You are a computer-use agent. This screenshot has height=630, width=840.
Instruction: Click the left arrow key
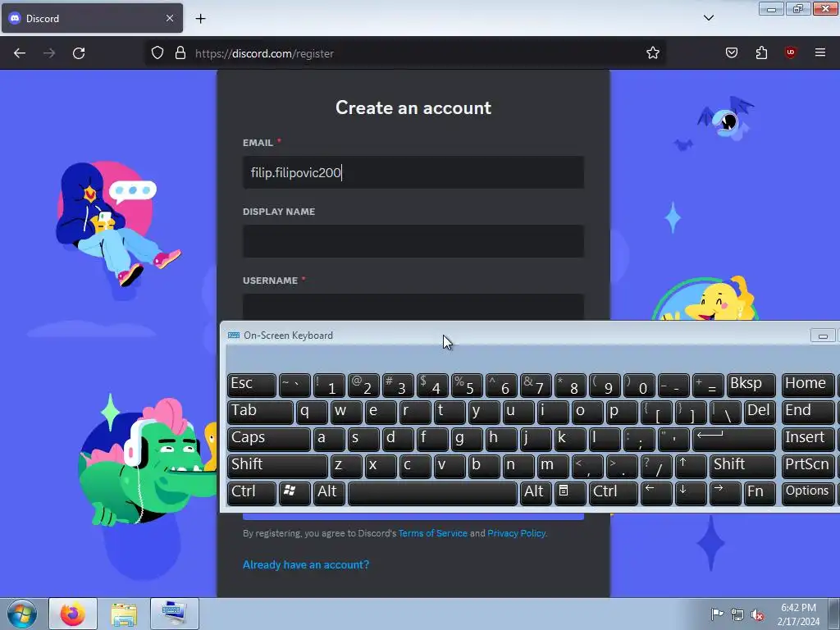[656, 493]
